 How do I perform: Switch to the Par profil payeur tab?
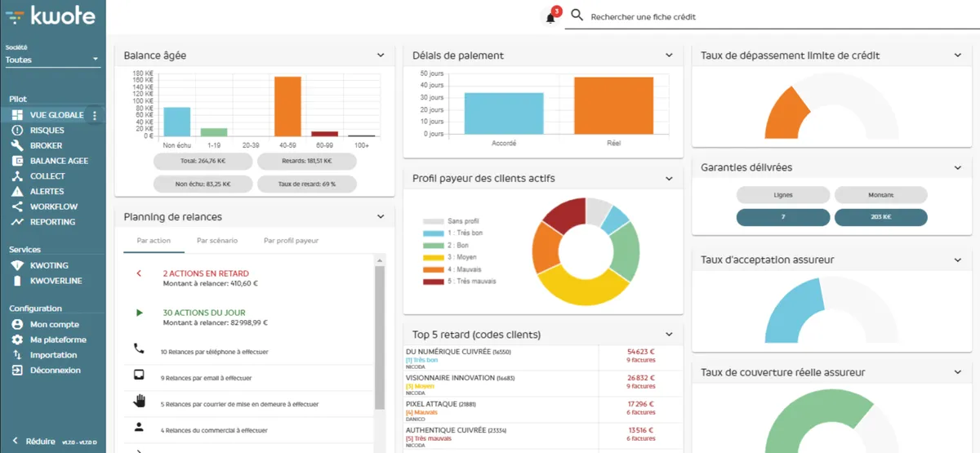click(291, 241)
